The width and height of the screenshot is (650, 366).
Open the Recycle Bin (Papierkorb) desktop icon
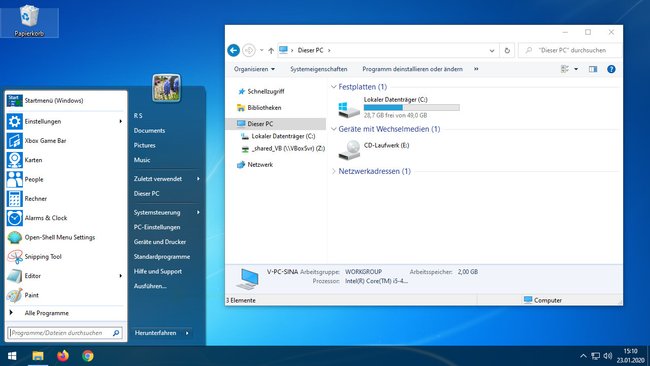coord(29,22)
